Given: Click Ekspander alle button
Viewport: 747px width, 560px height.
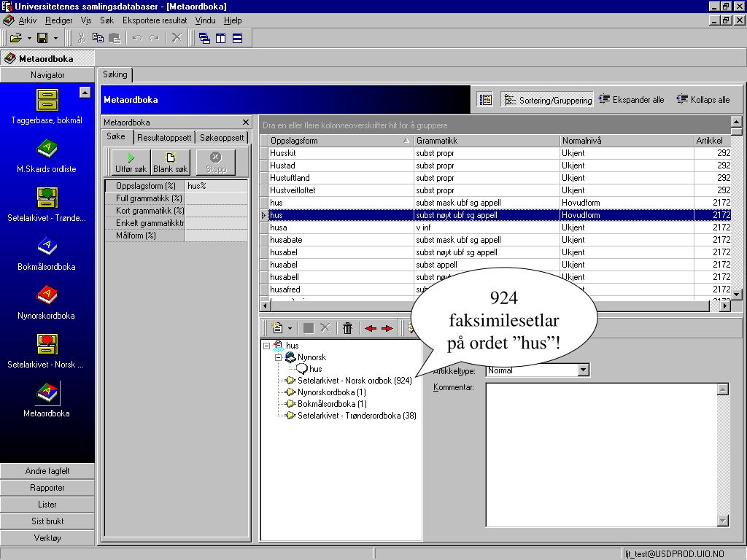Looking at the screenshot, I should click(631, 99).
